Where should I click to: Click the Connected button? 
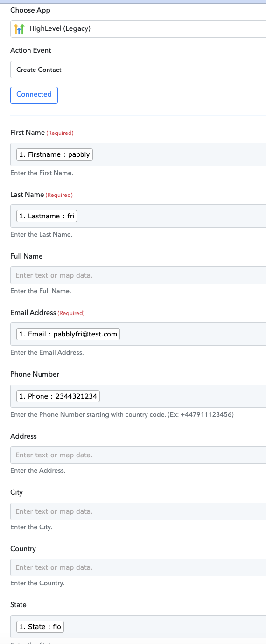[34, 95]
